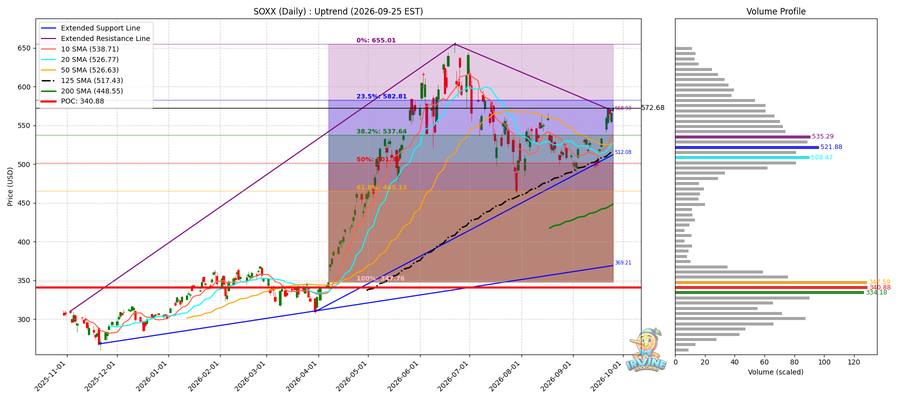Image resolution: width=900 pixels, height=400 pixels.
Task: Click the '521.88' volume profile label
Action: coord(829,147)
